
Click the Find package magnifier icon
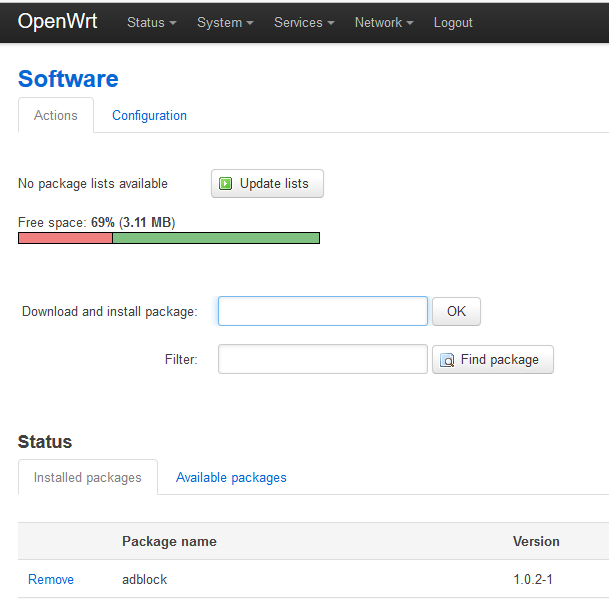(x=447, y=360)
